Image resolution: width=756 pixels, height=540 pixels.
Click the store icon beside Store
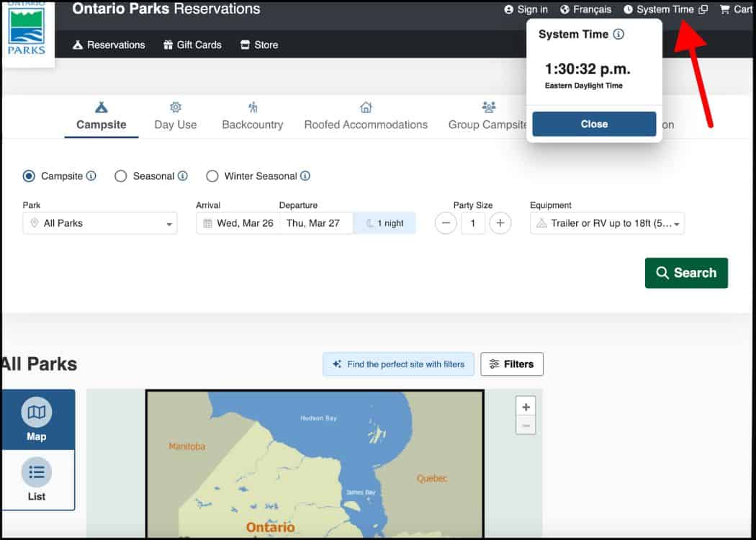pyautogui.click(x=245, y=45)
